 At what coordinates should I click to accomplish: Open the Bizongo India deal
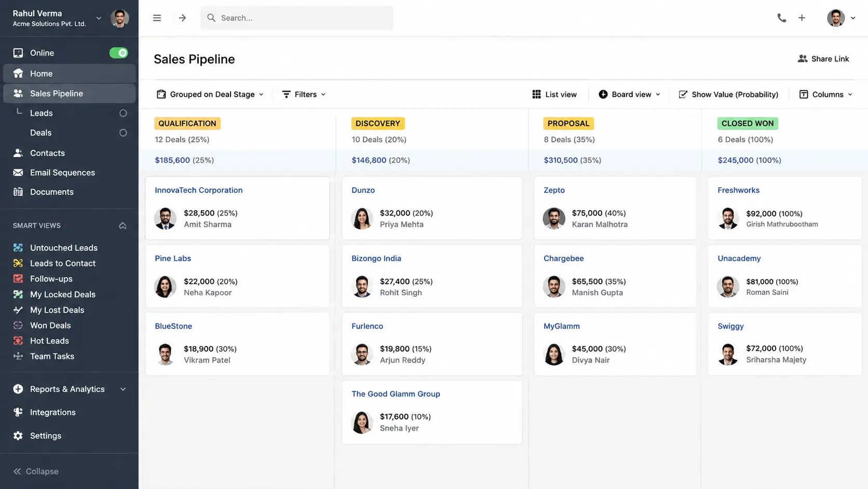pyautogui.click(x=376, y=258)
